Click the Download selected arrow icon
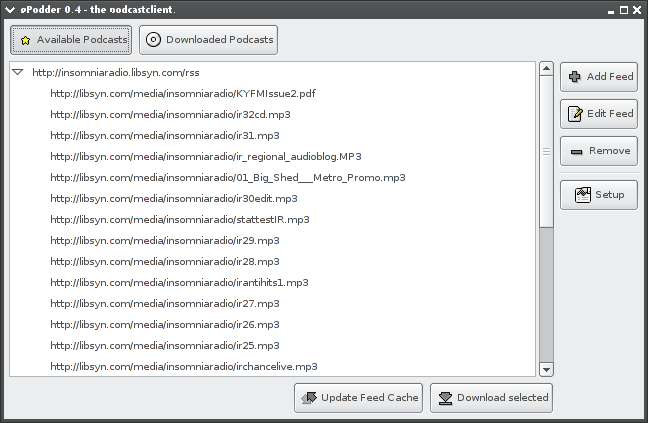The width and height of the screenshot is (648, 423). pyautogui.click(x=446, y=398)
